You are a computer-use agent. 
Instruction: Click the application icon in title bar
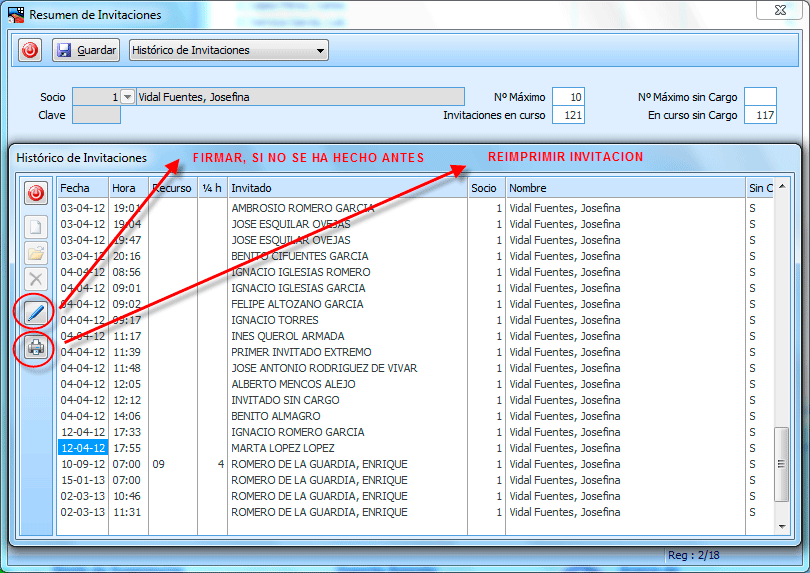point(16,15)
